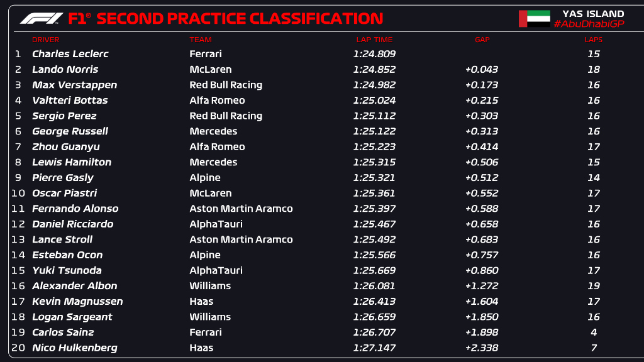Click the DRIVER column header
The image size is (644, 362).
[x=45, y=40]
